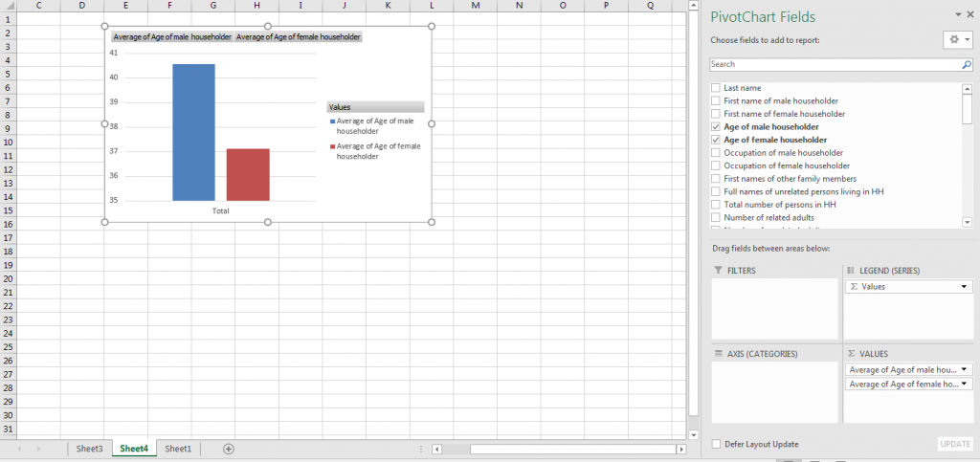980x462 pixels.
Task: Switch to the Sheet1 tab
Action: [x=178, y=449]
